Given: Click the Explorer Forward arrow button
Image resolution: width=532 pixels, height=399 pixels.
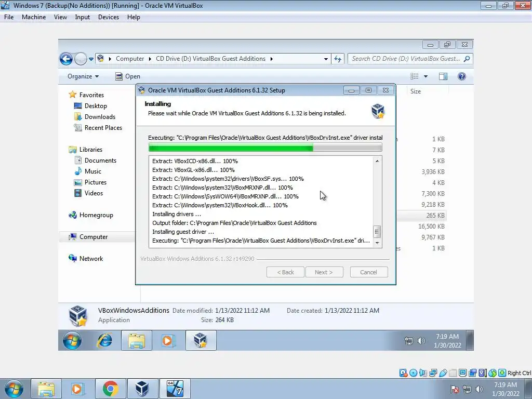Looking at the screenshot, I should (x=81, y=59).
